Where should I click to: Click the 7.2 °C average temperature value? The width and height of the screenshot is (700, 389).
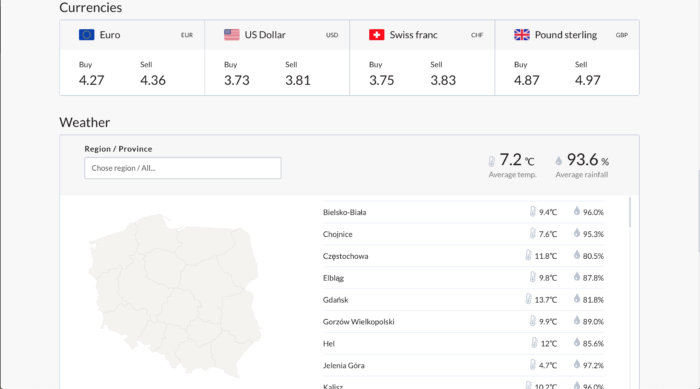point(517,160)
